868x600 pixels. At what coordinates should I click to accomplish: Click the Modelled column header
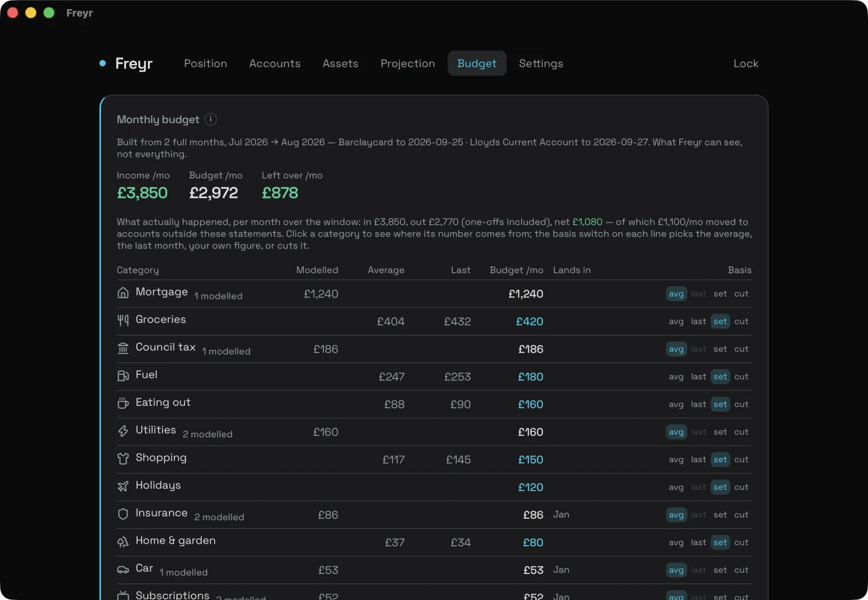pyautogui.click(x=317, y=270)
